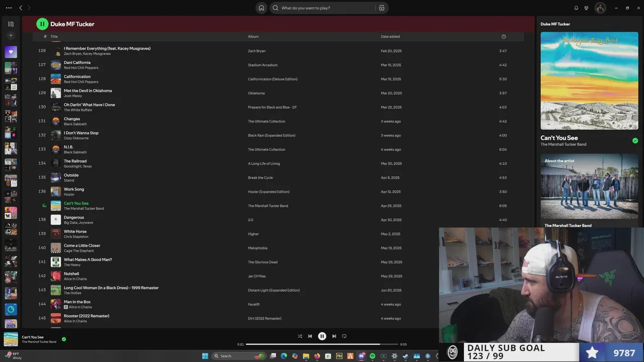Toggle repeat in the player bar
644x362 pixels.
point(344,336)
